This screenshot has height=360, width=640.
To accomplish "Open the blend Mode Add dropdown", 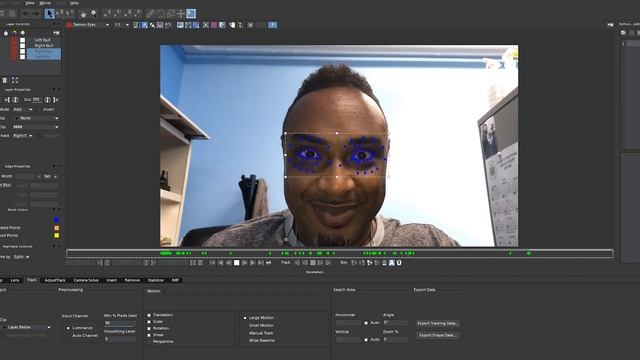I will (22, 109).
